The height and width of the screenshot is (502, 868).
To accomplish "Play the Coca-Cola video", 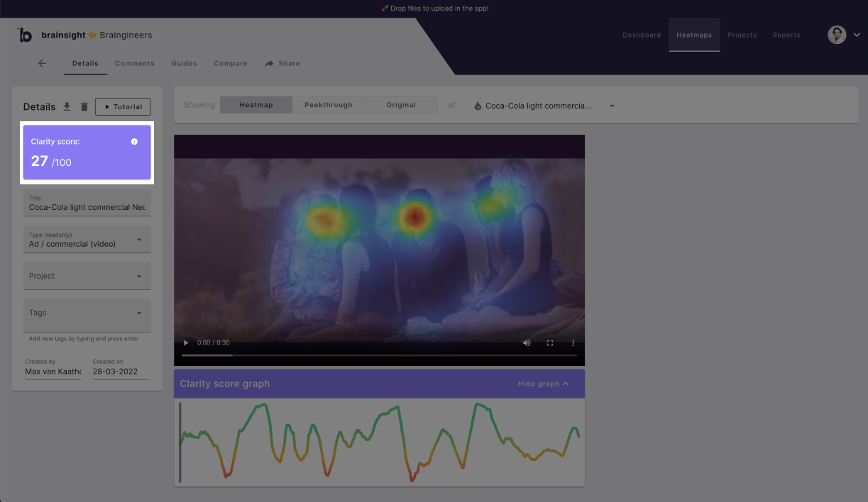I will click(186, 342).
